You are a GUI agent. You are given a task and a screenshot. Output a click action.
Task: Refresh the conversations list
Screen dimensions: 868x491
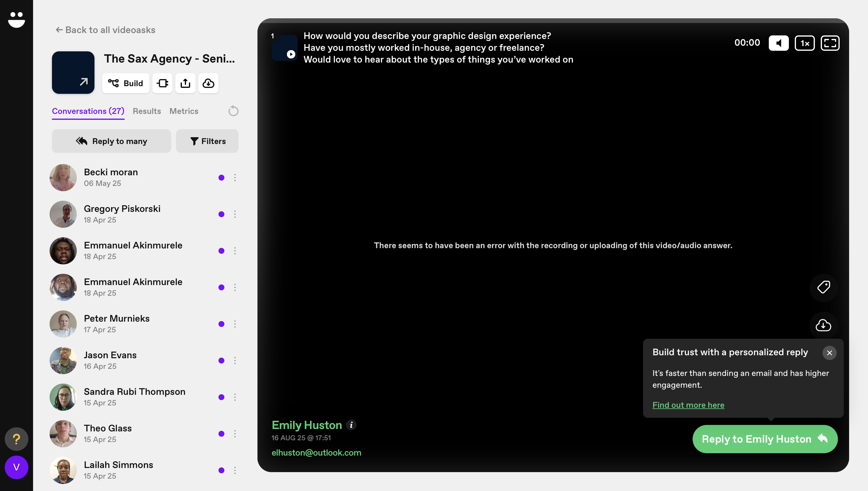[233, 111]
